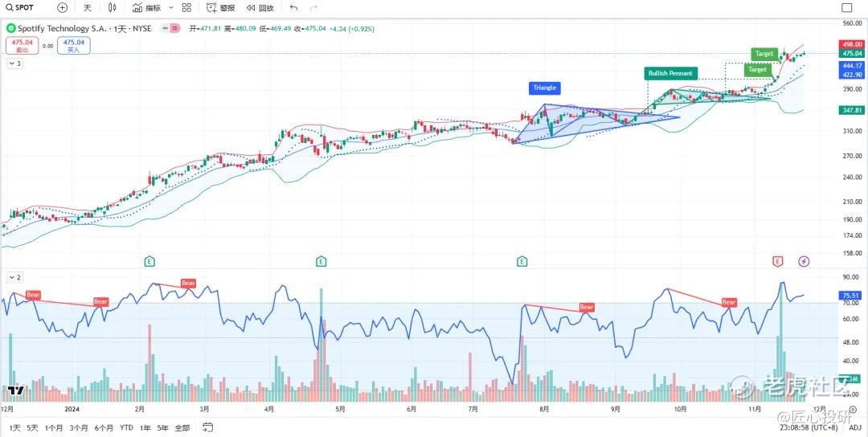Select the Bullish Pennant pattern label
Screen dimensions: 868x437
[x=670, y=73]
